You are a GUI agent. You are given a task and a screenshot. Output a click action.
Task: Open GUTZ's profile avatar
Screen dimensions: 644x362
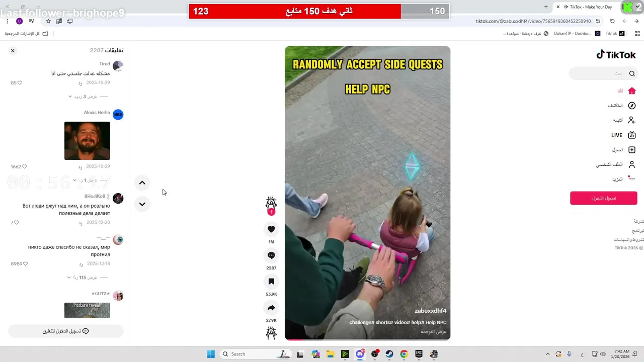pyautogui.click(x=118, y=296)
